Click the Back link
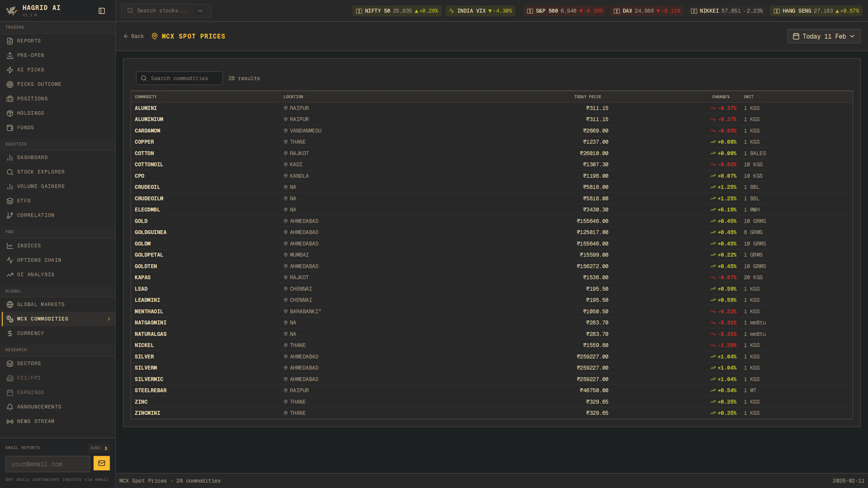The image size is (868, 488). (134, 36)
